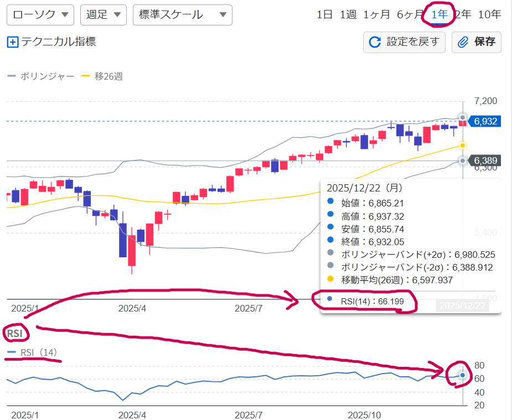Select the 1日 time range
The width and height of the screenshot is (512, 420).
(x=324, y=15)
